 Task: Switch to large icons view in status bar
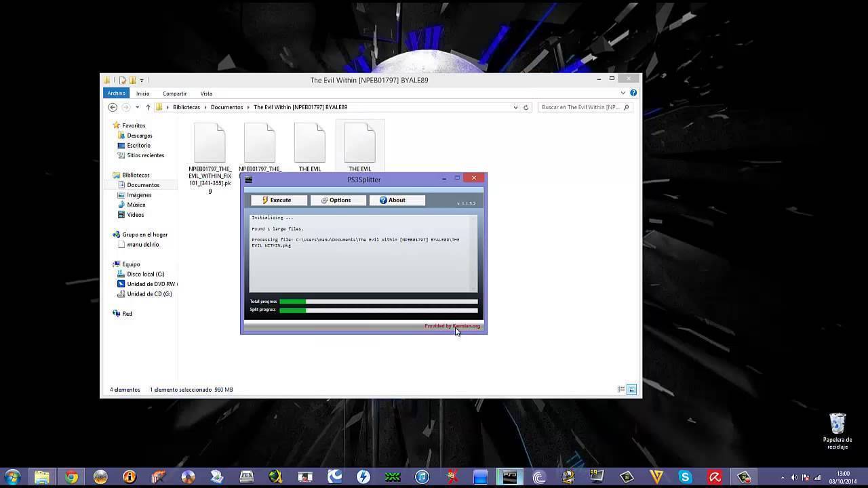[x=631, y=390]
